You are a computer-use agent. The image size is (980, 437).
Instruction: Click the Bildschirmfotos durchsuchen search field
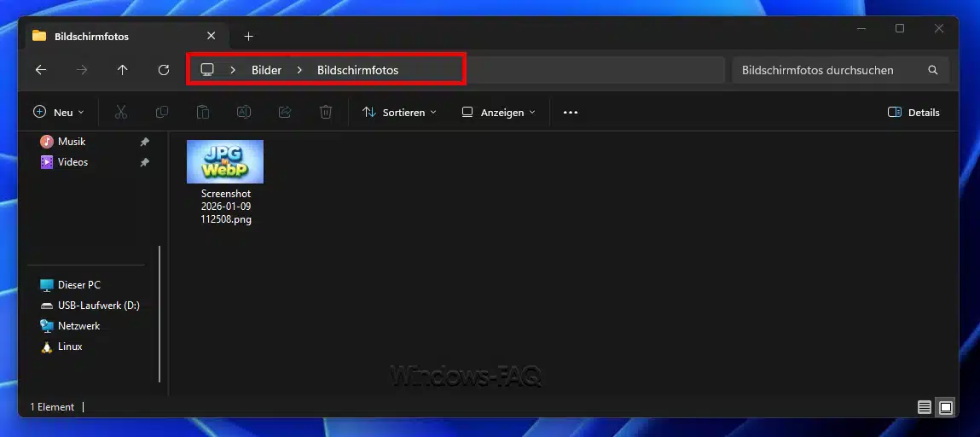(817, 70)
